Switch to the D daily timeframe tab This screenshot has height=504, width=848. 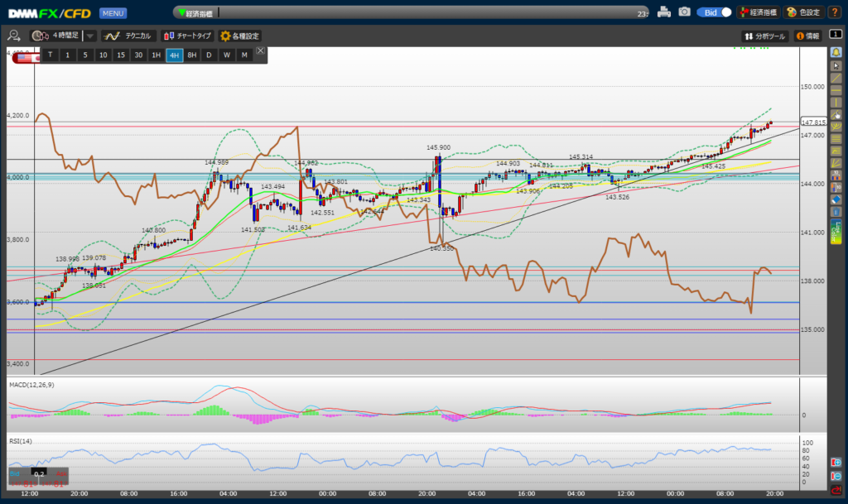(209, 55)
